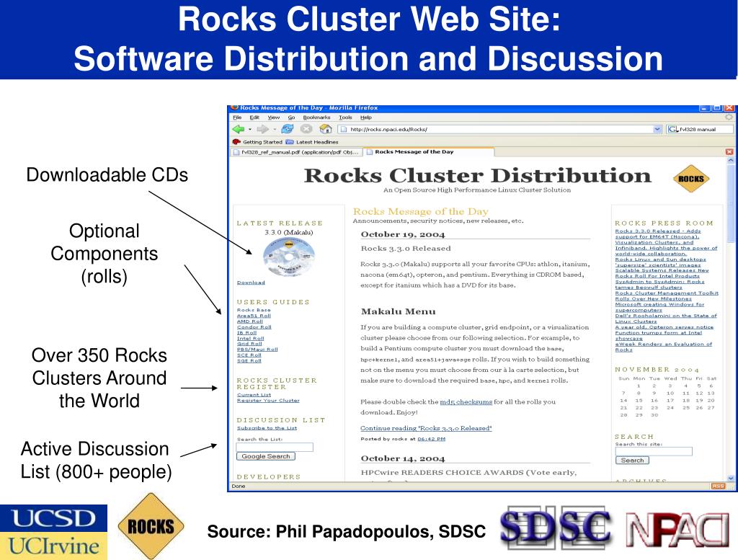Open the Grid Roll guide link
The height and width of the screenshot is (560, 738).
[x=249, y=344]
